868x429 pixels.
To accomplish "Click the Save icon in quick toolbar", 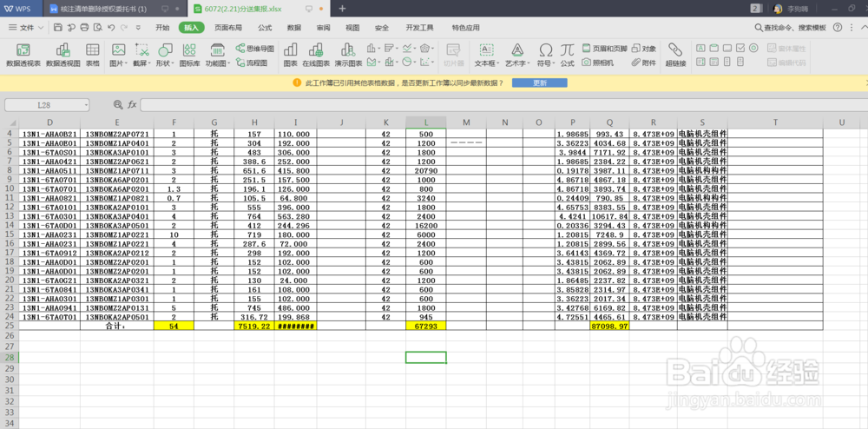I will (x=58, y=27).
